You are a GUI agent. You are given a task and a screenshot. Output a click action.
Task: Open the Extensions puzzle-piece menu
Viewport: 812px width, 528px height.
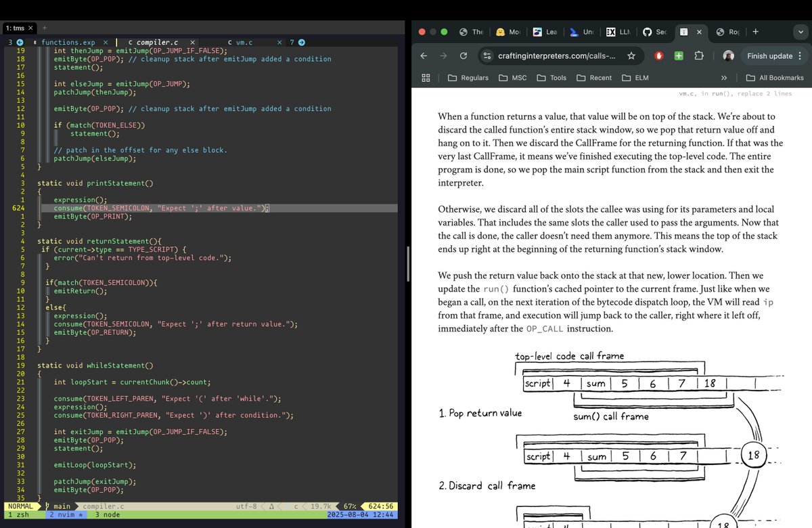tap(700, 56)
